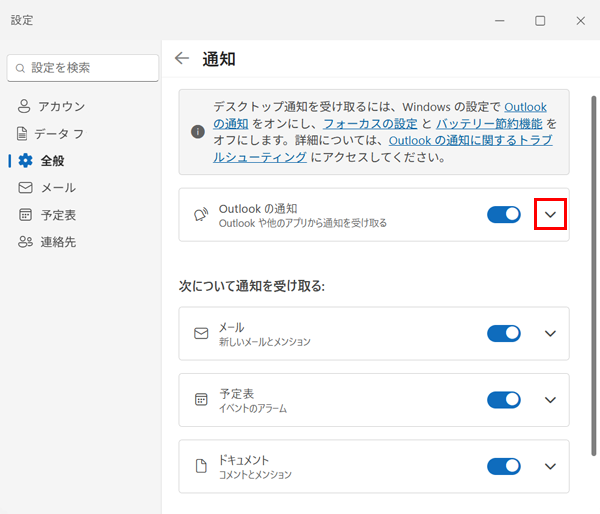Viewport: 600px width, 514px height.
Task: Click the 次について通知を受け取る: heading
Action: point(251,286)
